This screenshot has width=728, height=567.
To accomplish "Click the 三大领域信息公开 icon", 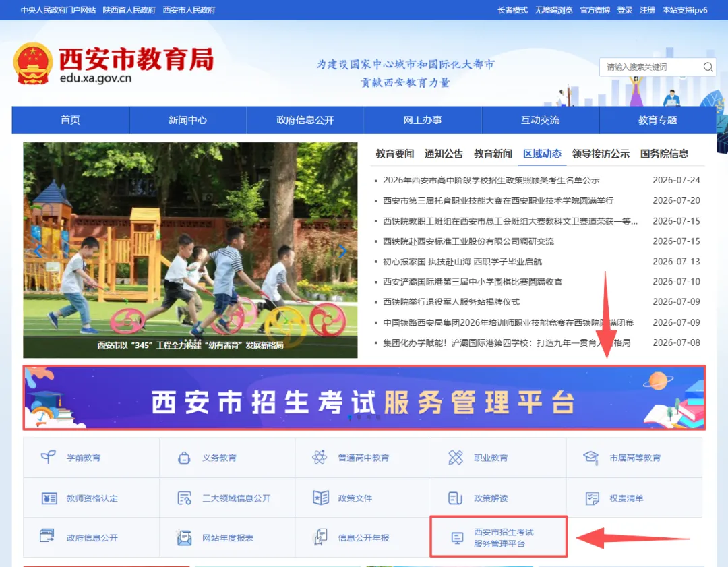I will [x=184, y=498].
